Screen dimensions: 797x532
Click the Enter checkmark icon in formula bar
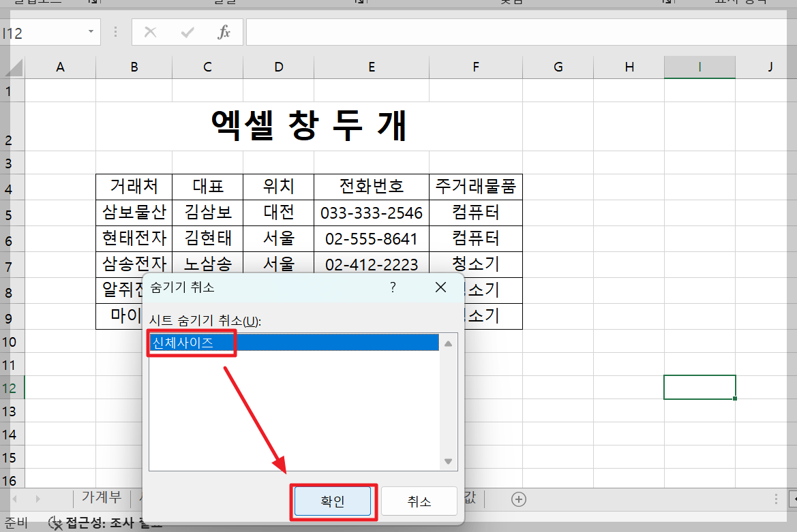pos(187,31)
